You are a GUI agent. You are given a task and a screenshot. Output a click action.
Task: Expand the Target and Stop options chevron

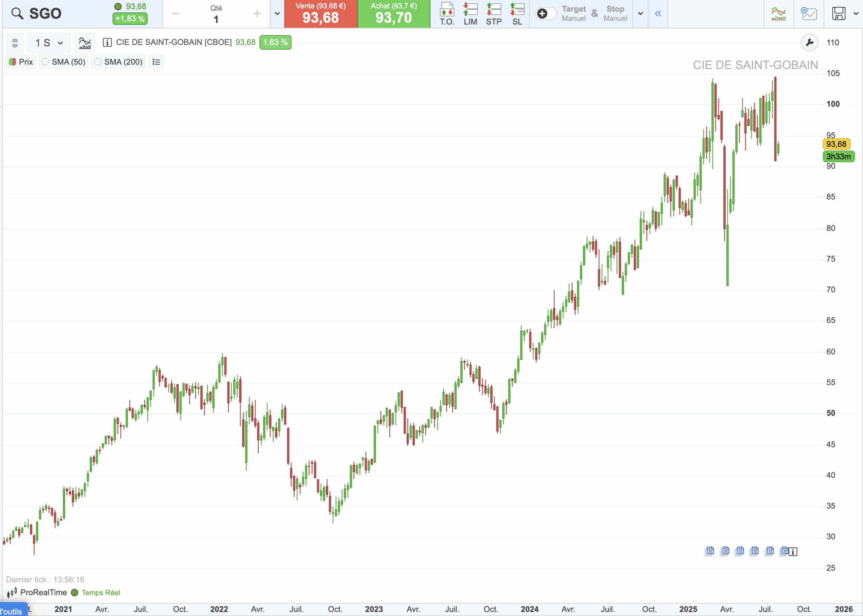click(641, 14)
